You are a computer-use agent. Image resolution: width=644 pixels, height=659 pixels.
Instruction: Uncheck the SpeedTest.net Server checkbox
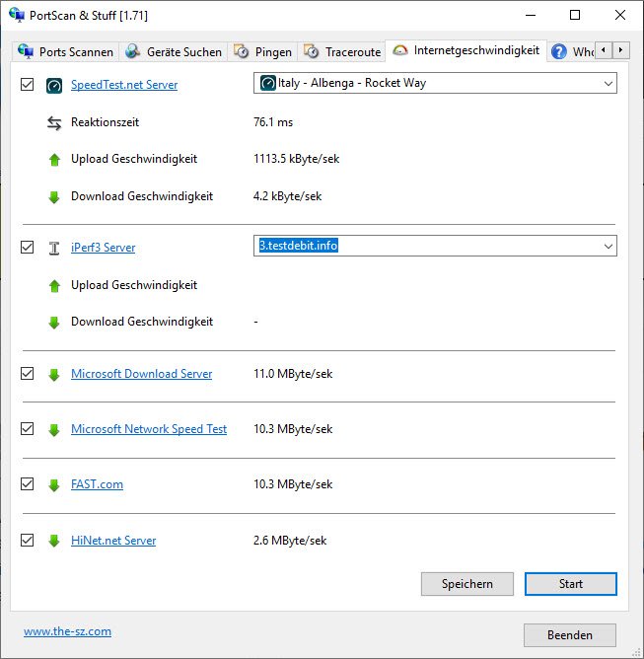27,85
